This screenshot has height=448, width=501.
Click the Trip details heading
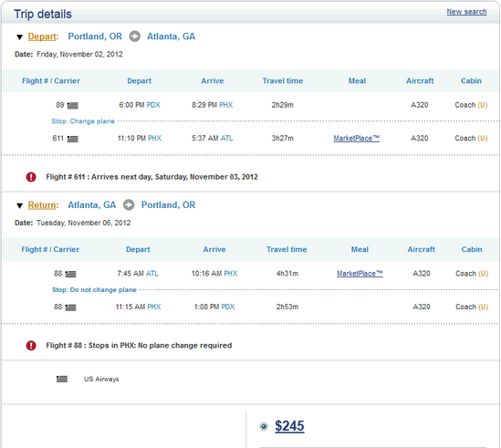(x=43, y=15)
